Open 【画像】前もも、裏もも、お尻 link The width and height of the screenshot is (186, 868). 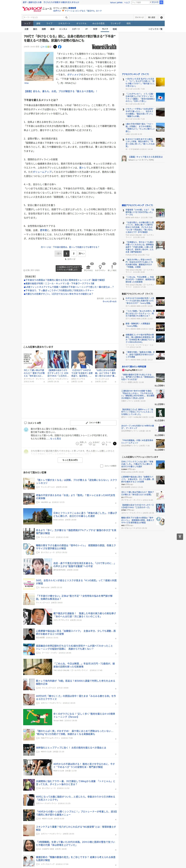click(61, 91)
